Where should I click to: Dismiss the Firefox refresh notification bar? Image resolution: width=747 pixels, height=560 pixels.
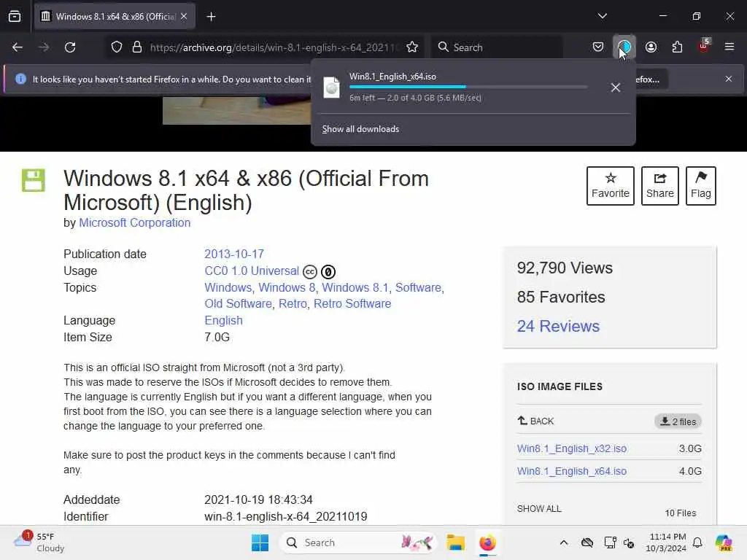click(x=729, y=79)
